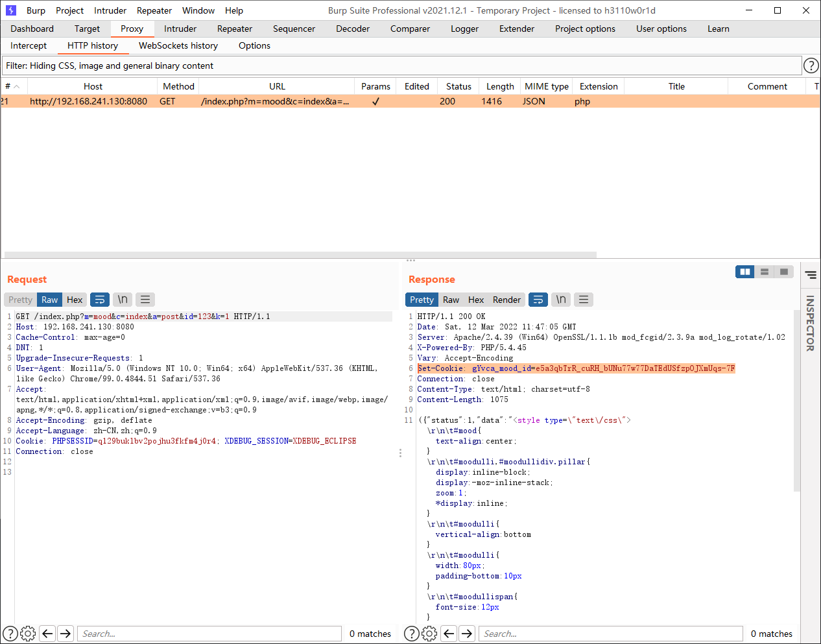The height and width of the screenshot is (644, 821).
Task: Open Response pane hamburger menu
Action: [x=584, y=300]
